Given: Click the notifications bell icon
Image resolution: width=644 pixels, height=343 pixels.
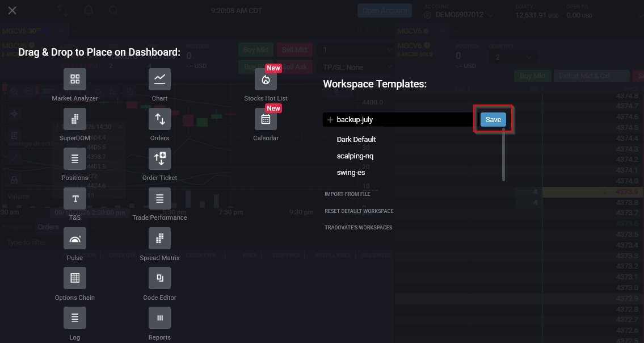Looking at the screenshot, I should [89, 10].
